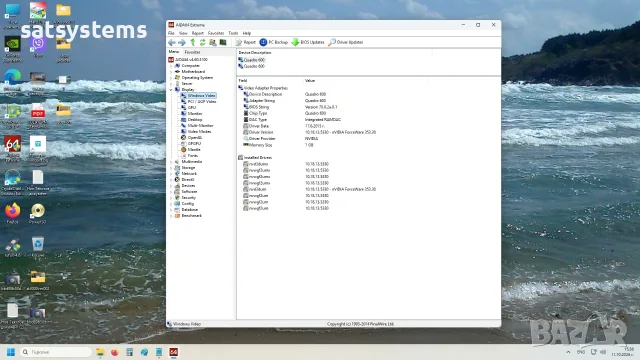Screen dimensions: 640x360
Task: Click the green Up arrow in toolbar
Action: coord(193,42)
